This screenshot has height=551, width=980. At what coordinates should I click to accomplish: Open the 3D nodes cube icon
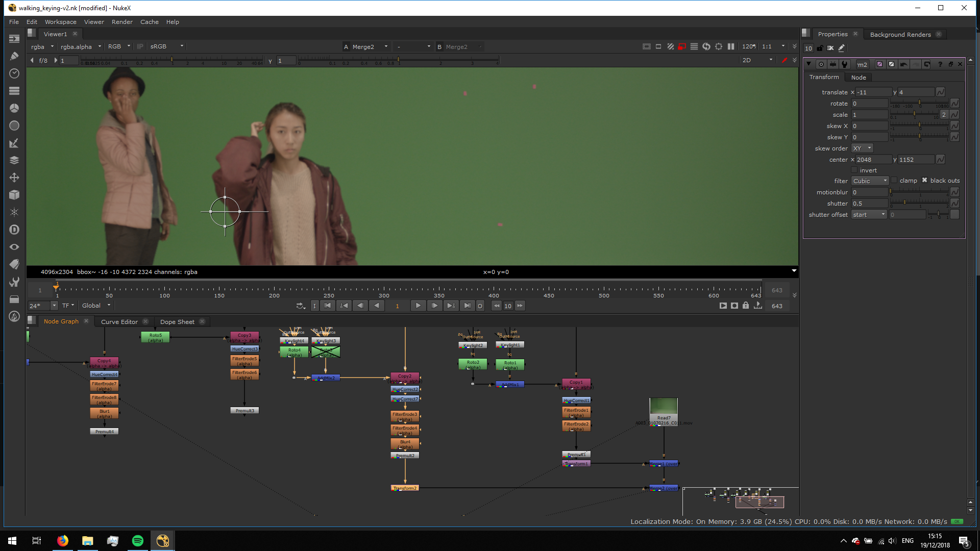14,195
